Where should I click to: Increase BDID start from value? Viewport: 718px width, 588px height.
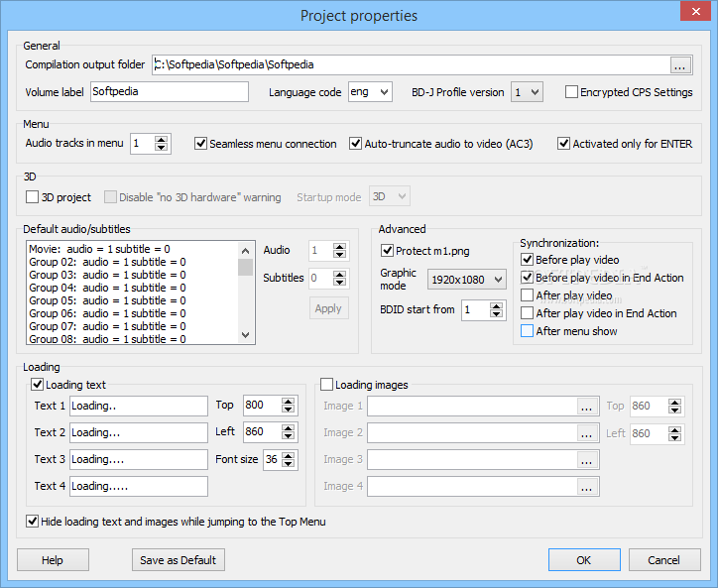(496, 306)
